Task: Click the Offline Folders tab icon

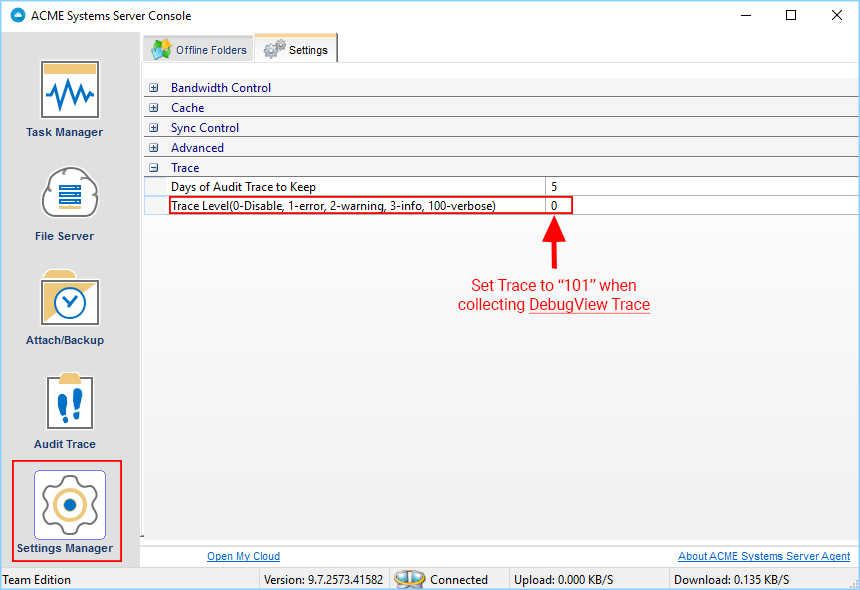Action: point(161,49)
